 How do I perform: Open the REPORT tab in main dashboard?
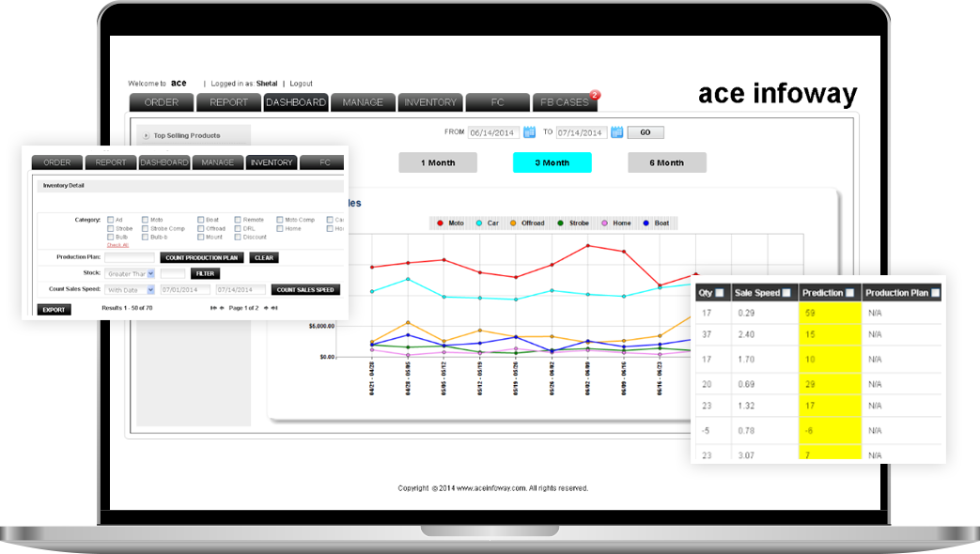click(228, 102)
